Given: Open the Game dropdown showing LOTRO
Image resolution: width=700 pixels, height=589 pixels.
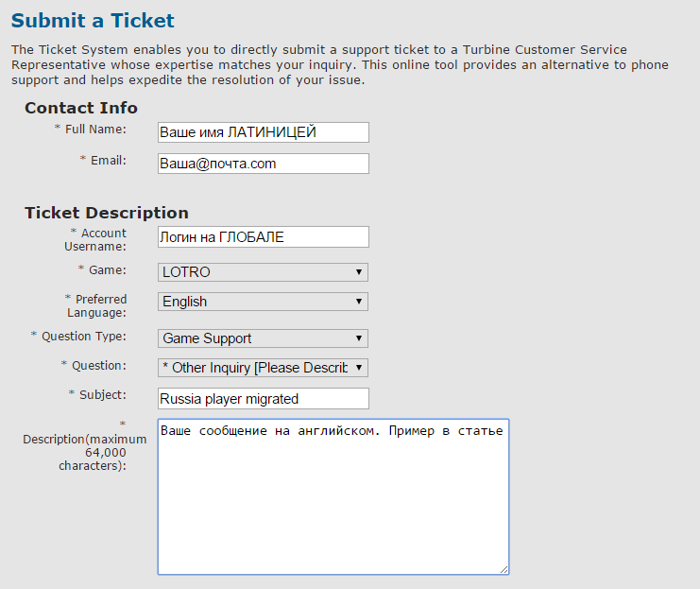Looking at the screenshot, I should click(263, 272).
